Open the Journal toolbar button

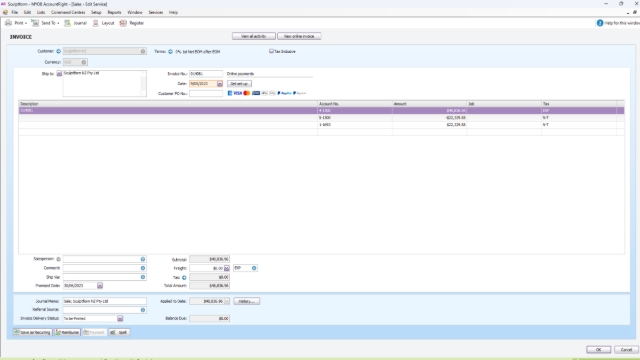76,23
